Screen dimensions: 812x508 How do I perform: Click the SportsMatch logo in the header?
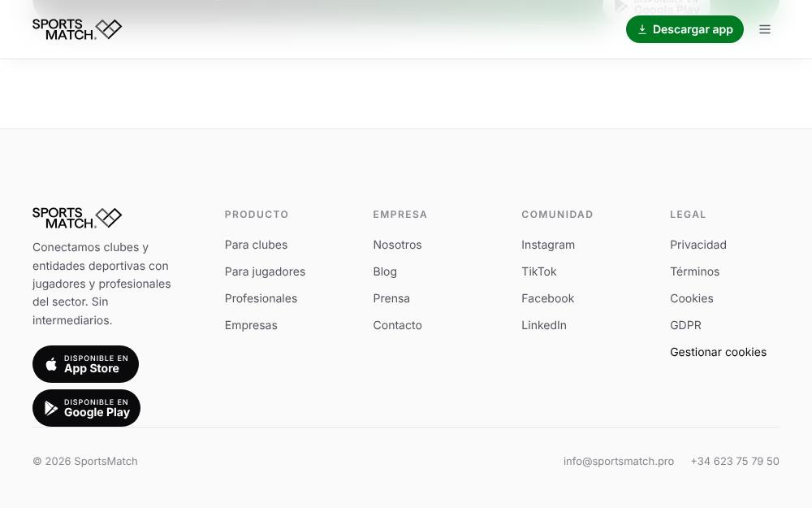[77, 29]
